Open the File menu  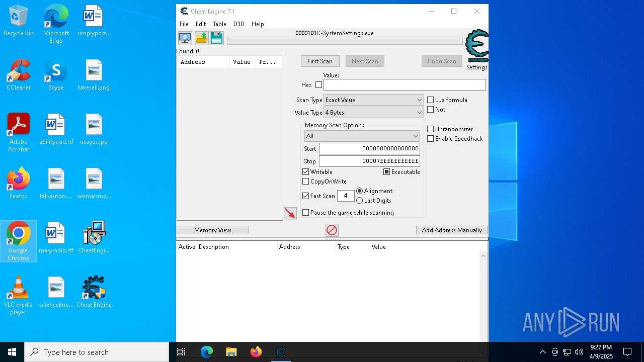(x=184, y=24)
